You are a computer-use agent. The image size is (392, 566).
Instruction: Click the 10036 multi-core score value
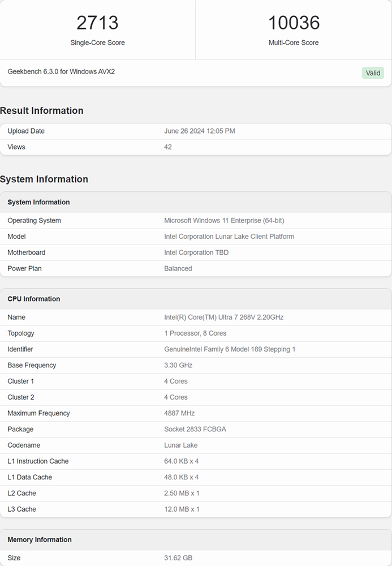294,23
